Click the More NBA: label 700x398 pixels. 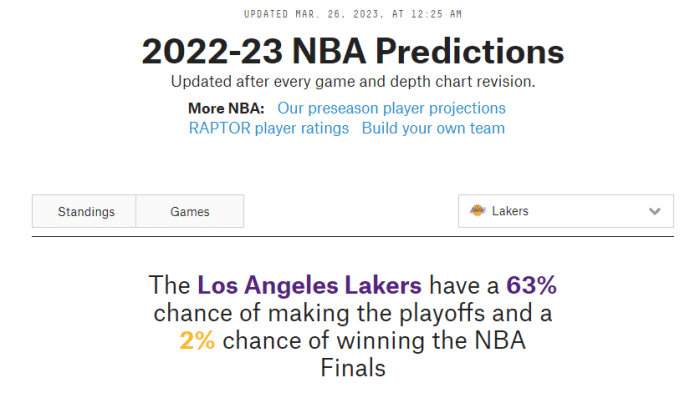(x=226, y=108)
